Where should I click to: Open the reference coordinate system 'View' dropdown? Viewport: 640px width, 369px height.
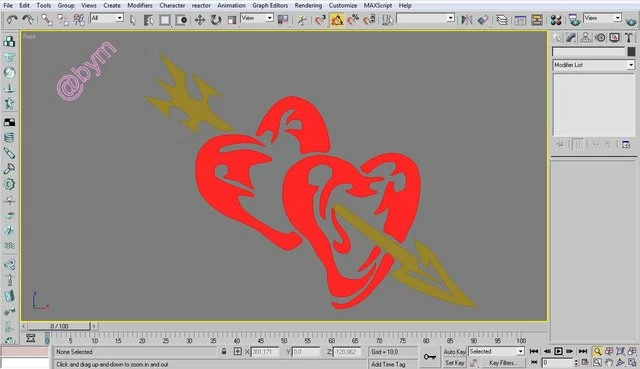pos(257,18)
